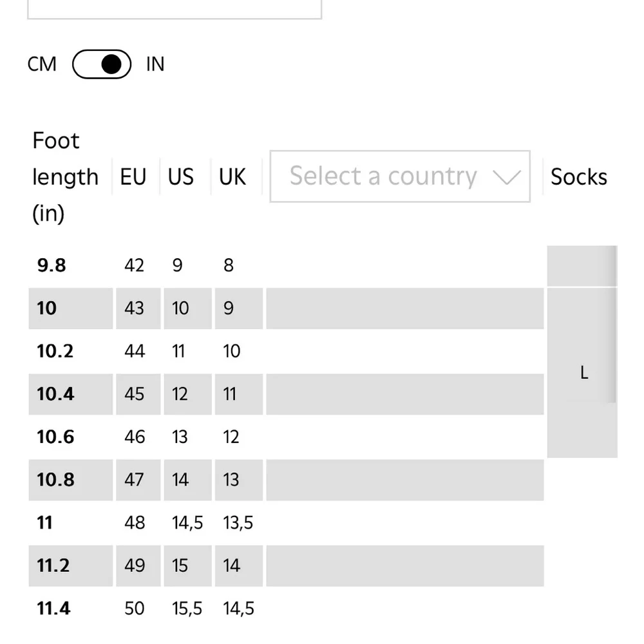Viewport: 644px width, 644px height.
Task: Select US size 14,5 cell
Action: (x=187, y=523)
